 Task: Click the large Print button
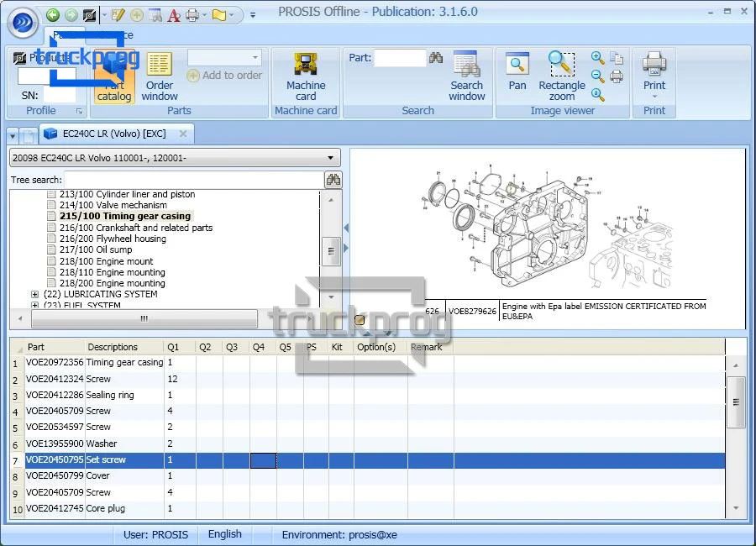click(654, 71)
